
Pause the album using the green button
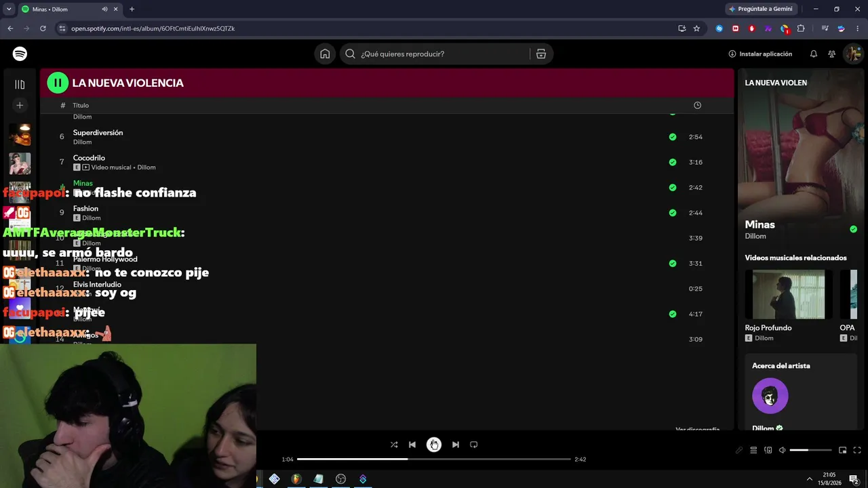(x=58, y=83)
